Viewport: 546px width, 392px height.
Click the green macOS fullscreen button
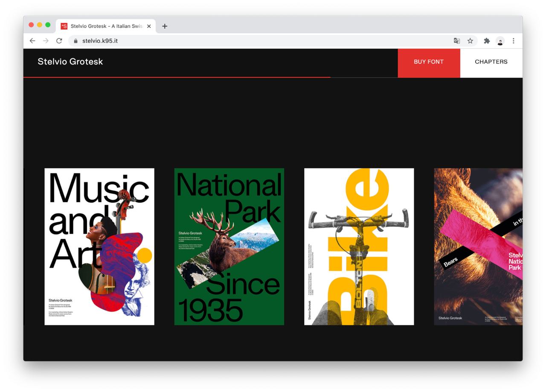point(48,25)
